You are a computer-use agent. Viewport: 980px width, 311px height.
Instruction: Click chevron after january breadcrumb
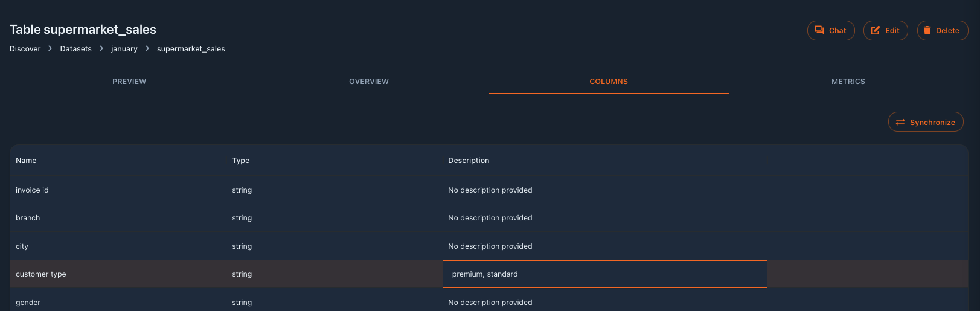coord(147,48)
